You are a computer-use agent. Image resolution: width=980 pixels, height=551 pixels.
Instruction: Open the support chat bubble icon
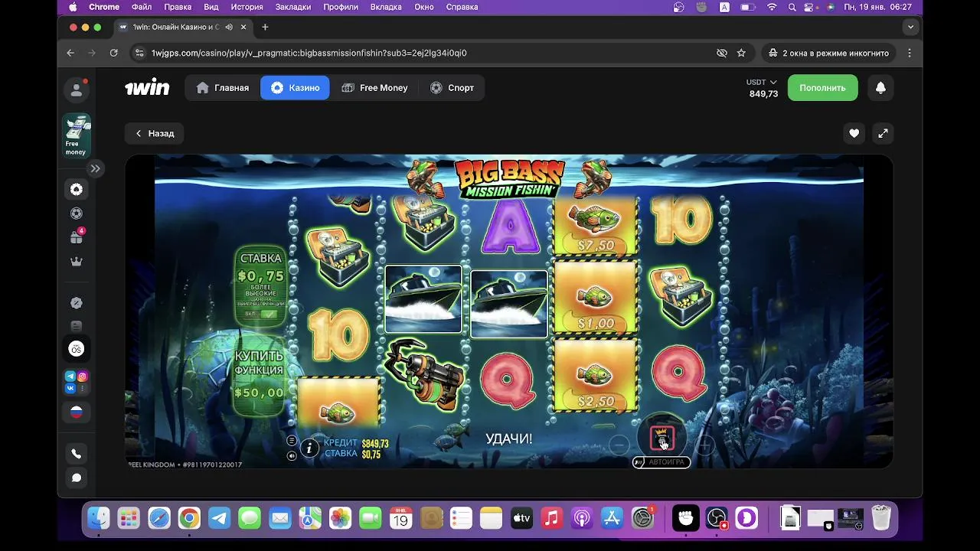(77, 478)
